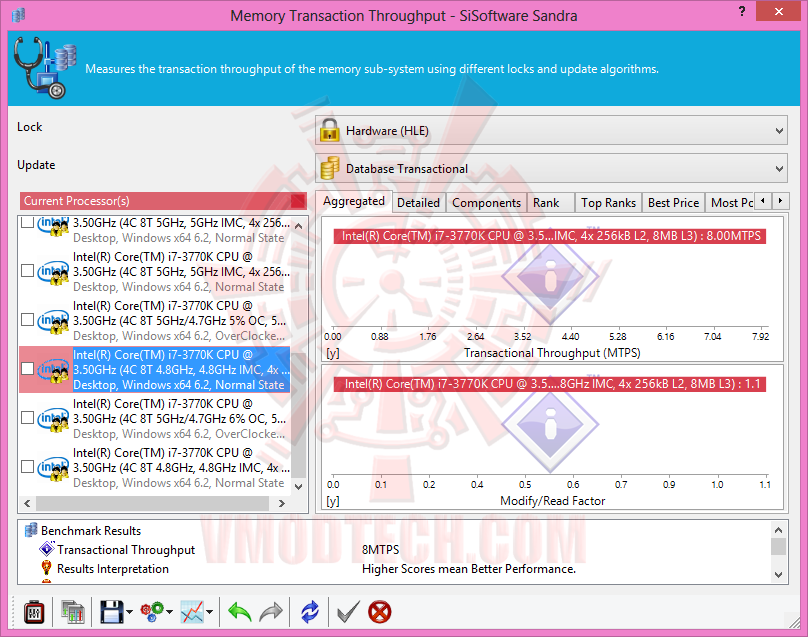Click the floppy disk save icon
This screenshot has width=808, height=637.
(111, 612)
